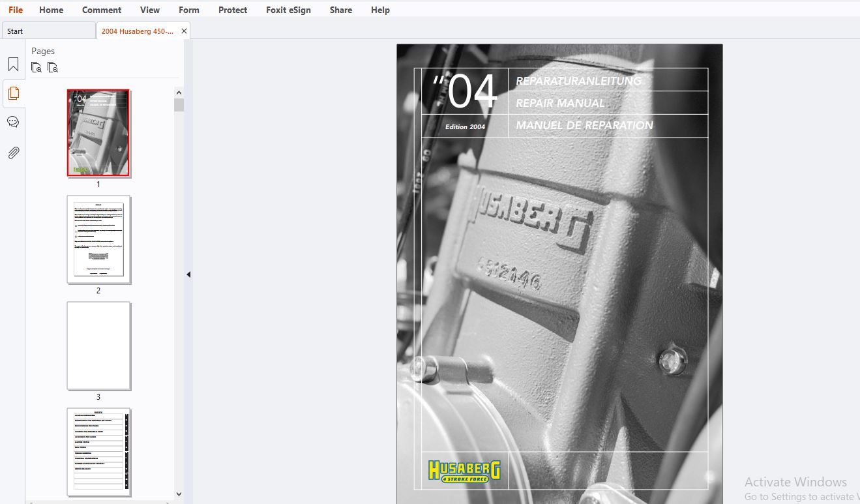Image resolution: width=860 pixels, height=504 pixels.
Task: Select the Pages panel icon
Action: (13, 93)
